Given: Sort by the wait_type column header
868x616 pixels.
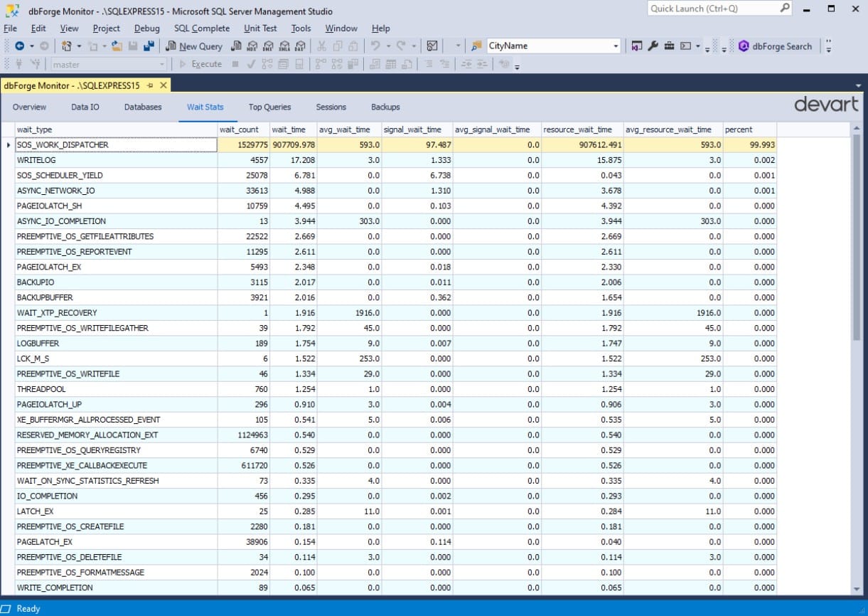Looking at the screenshot, I should point(116,129).
